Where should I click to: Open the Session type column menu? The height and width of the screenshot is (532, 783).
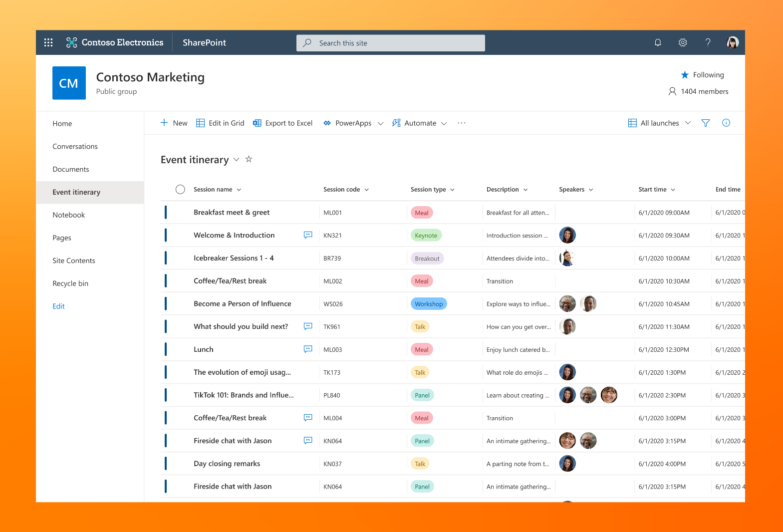tap(433, 190)
